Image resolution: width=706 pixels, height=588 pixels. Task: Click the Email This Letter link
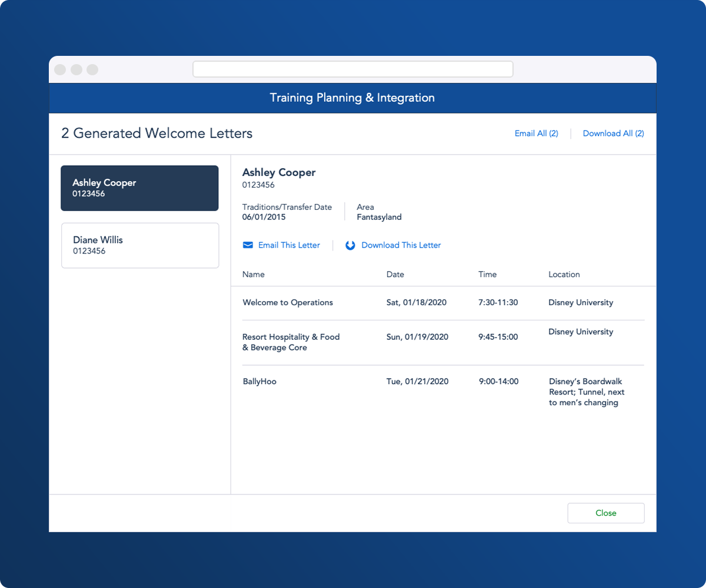[289, 245]
